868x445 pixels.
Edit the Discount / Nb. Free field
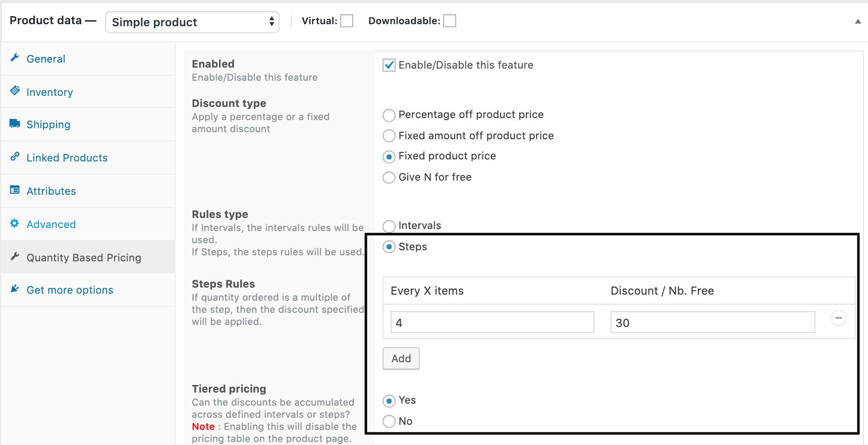click(713, 322)
